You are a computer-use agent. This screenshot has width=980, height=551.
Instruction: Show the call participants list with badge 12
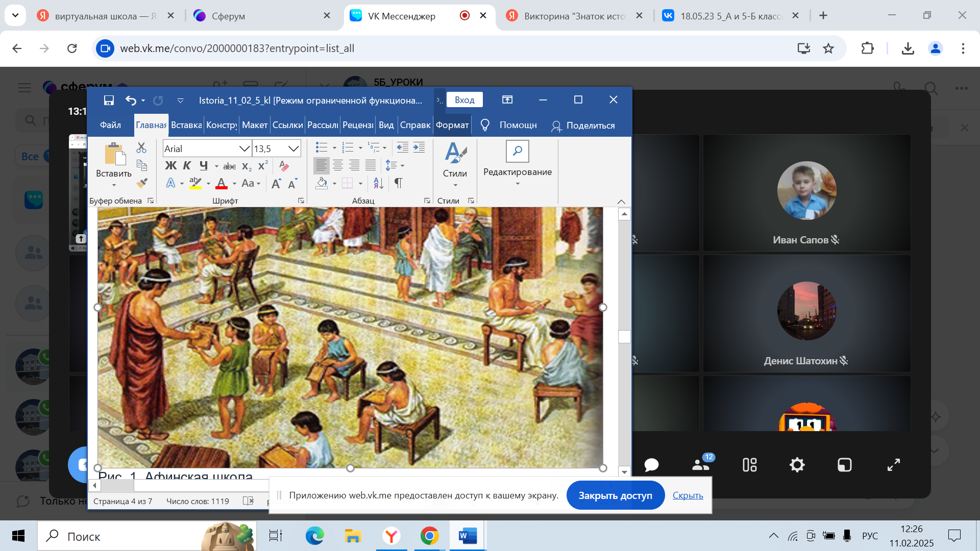coord(701,464)
